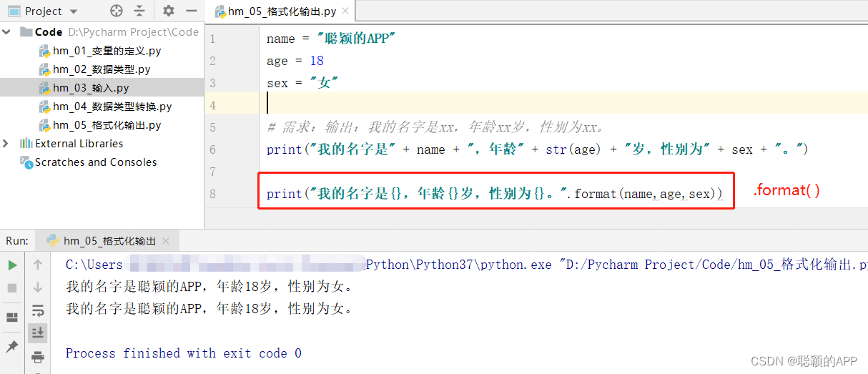Click line number 8 in the gutter

(212, 194)
